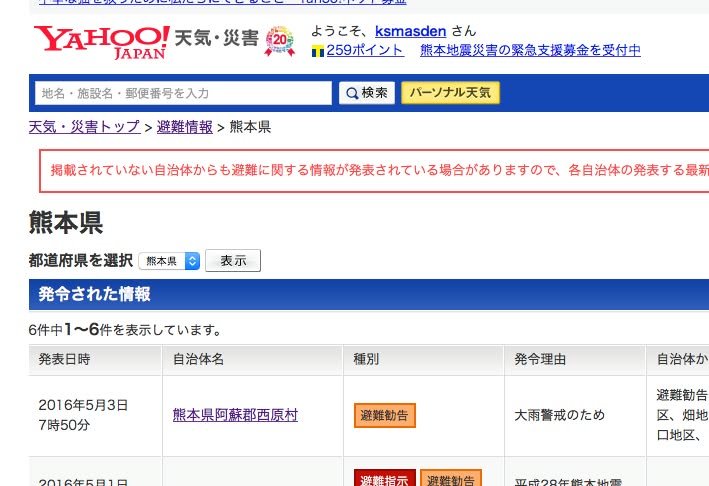Viewport: 709px width, 486px height.
Task: Click the red 避難指示 badge
Action: [385, 479]
